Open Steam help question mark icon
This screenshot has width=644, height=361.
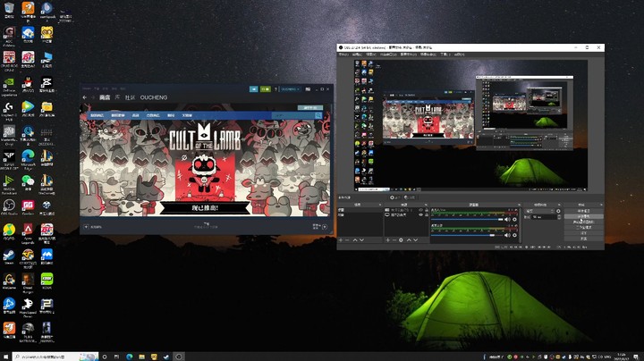pos(275,89)
